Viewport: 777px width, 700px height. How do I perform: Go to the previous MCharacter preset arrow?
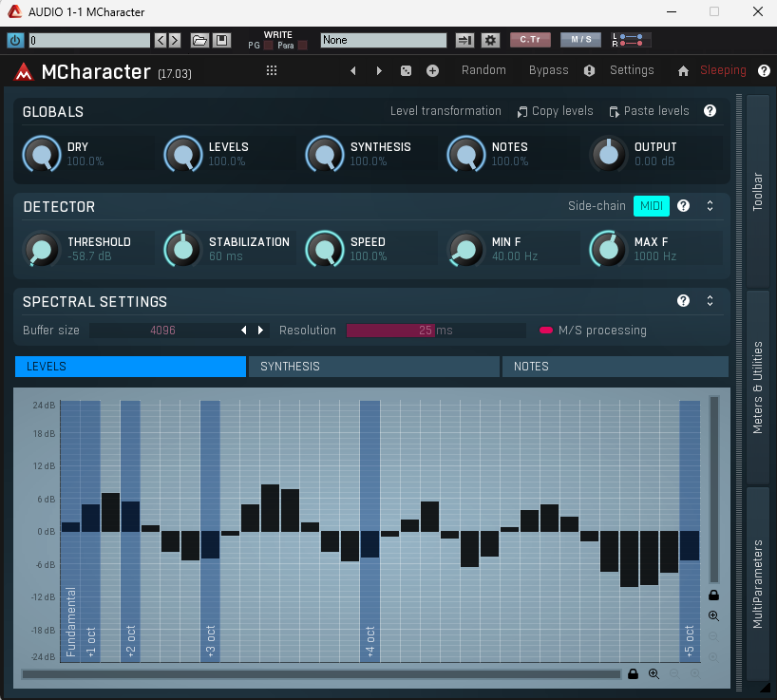(x=352, y=71)
